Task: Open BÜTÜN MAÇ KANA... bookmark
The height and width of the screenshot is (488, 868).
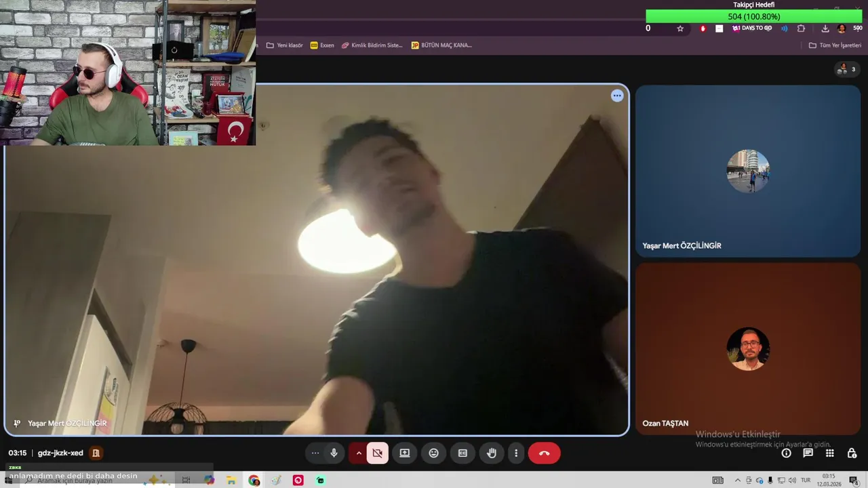Action: pyautogui.click(x=441, y=45)
